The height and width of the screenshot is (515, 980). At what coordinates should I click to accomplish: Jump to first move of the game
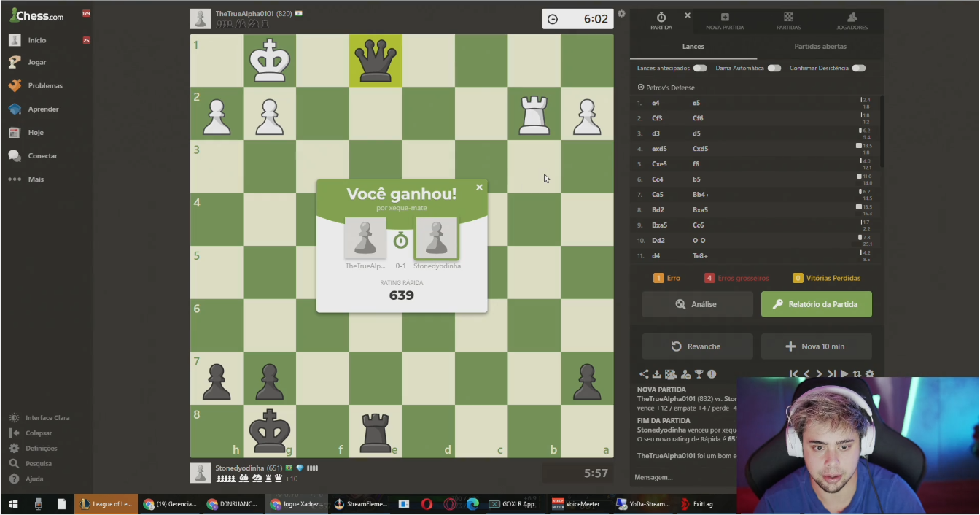coord(794,374)
